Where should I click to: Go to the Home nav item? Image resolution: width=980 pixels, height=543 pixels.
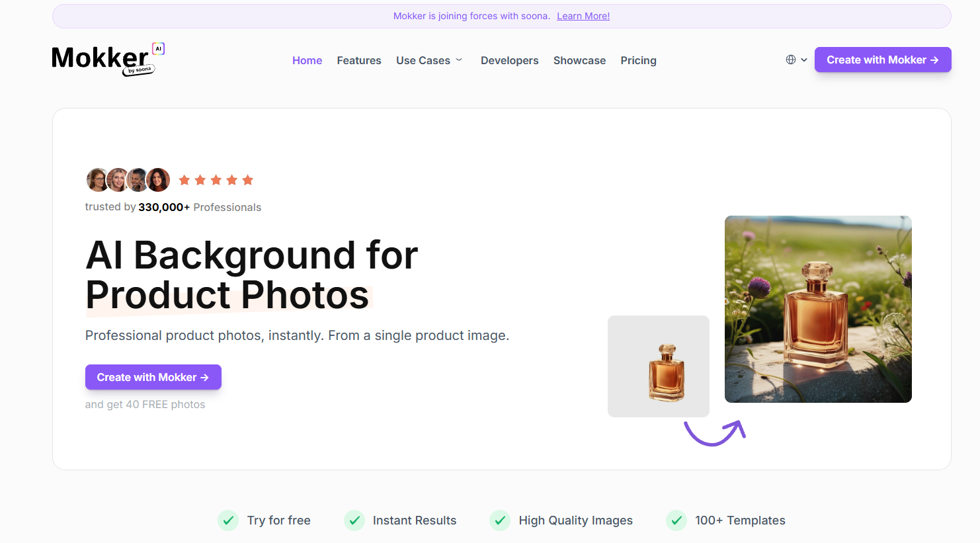tap(307, 60)
